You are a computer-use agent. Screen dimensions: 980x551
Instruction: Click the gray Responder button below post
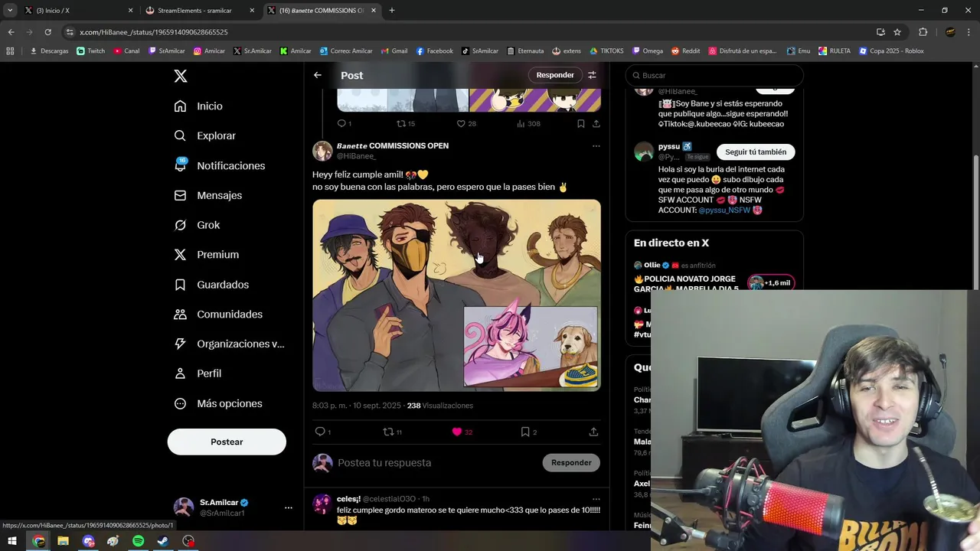(571, 462)
